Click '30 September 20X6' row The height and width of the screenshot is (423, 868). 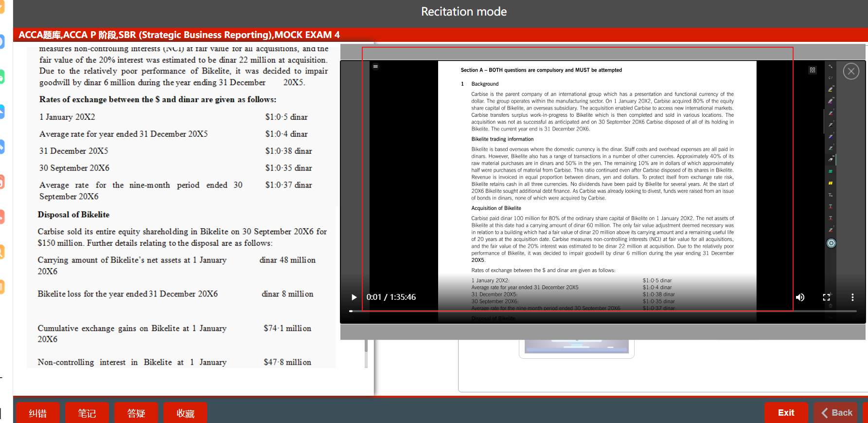(176, 168)
